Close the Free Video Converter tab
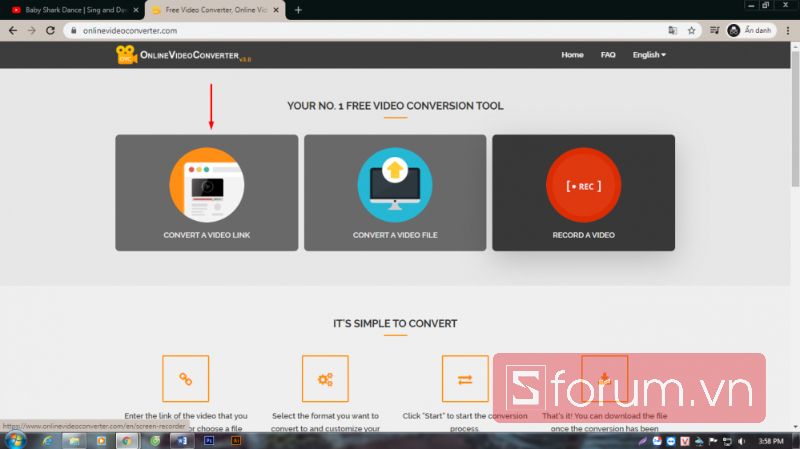Viewport: 800px width, 449px height. (276, 10)
